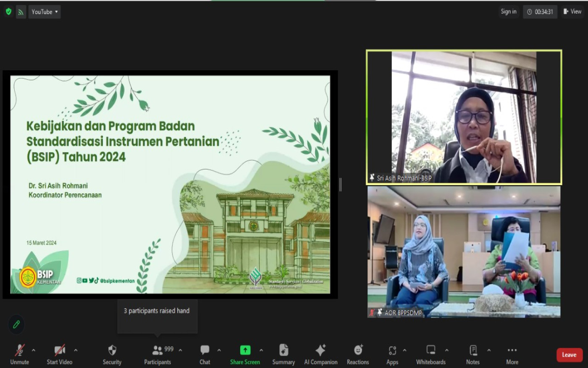The image size is (588, 368).
Task: Select the AOR BPPSDMP video thumbnail
Action: (x=464, y=252)
